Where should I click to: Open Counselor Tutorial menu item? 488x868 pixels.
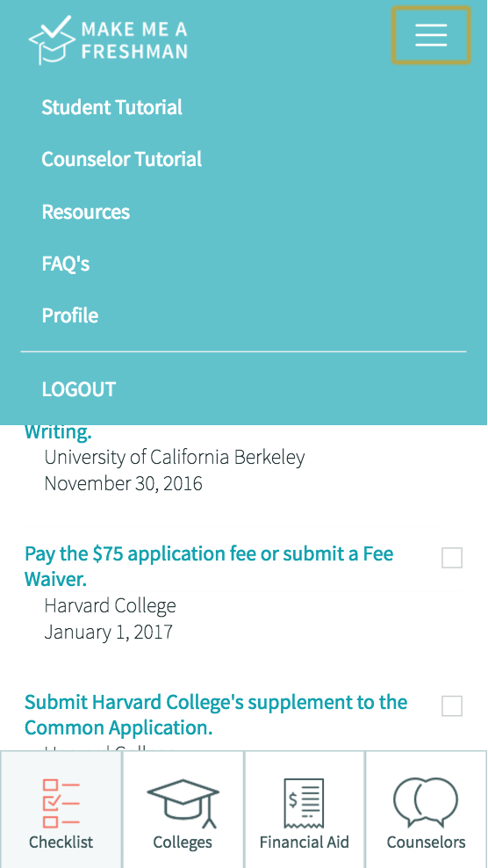122,159
